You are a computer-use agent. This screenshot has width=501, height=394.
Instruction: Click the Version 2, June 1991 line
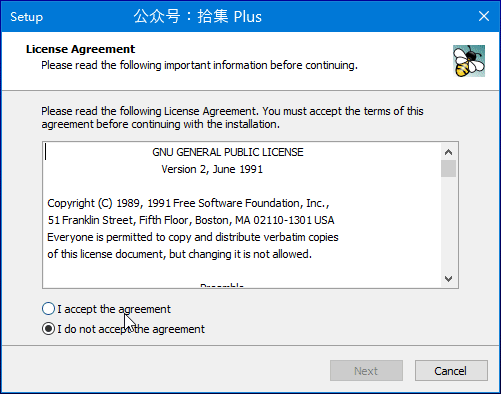click(212, 169)
